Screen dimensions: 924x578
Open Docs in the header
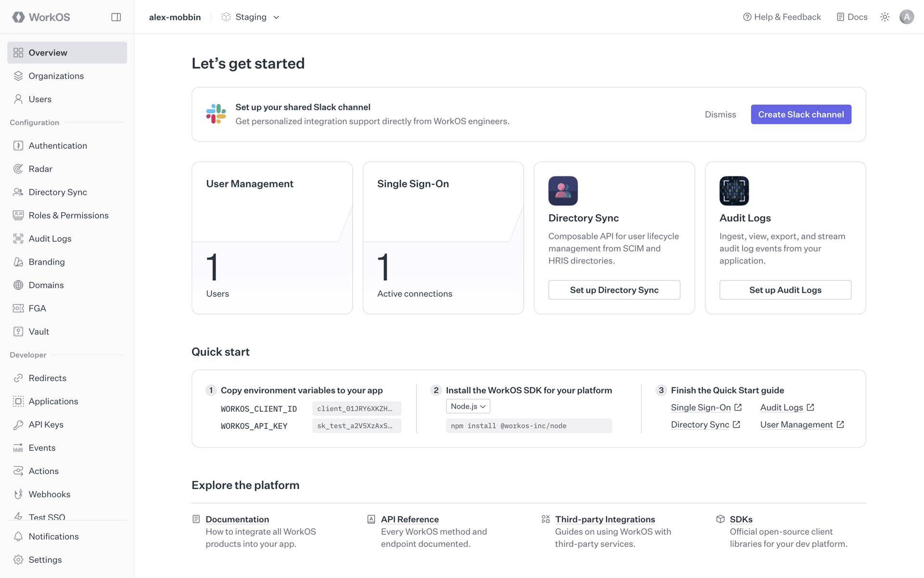click(852, 17)
